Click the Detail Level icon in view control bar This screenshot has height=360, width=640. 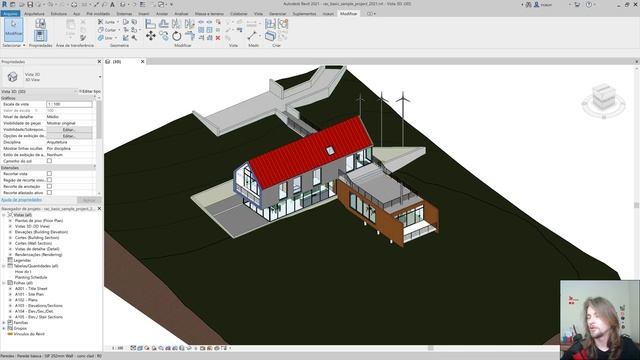pos(133,348)
